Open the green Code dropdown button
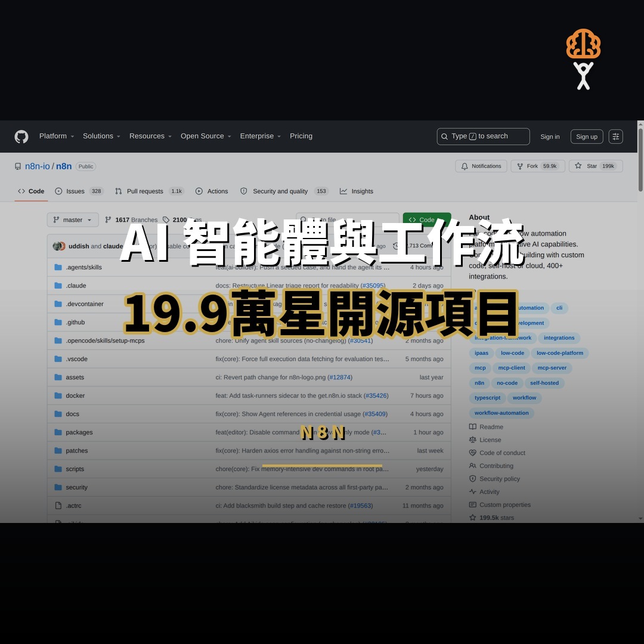644x644 pixels. click(x=427, y=219)
